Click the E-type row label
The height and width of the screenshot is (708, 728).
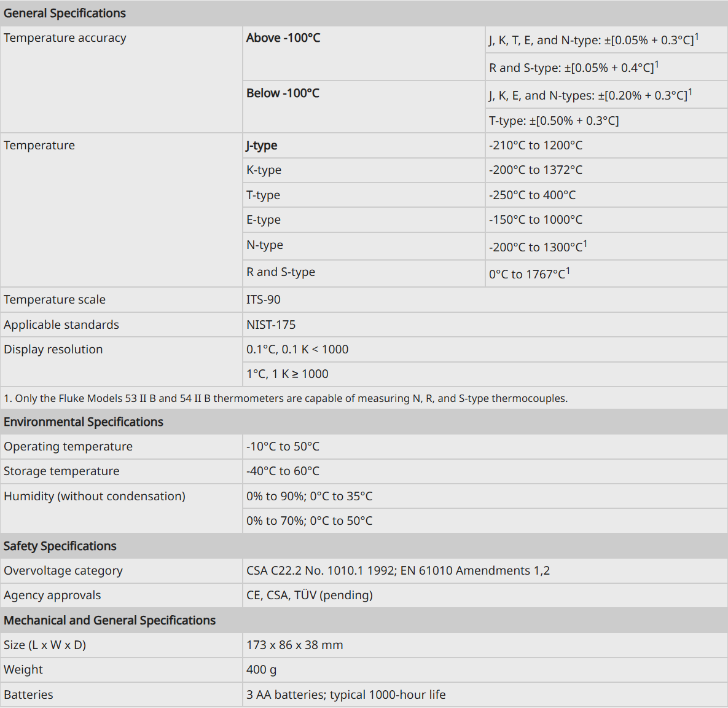pyautogui.click(x=264, y=220)
